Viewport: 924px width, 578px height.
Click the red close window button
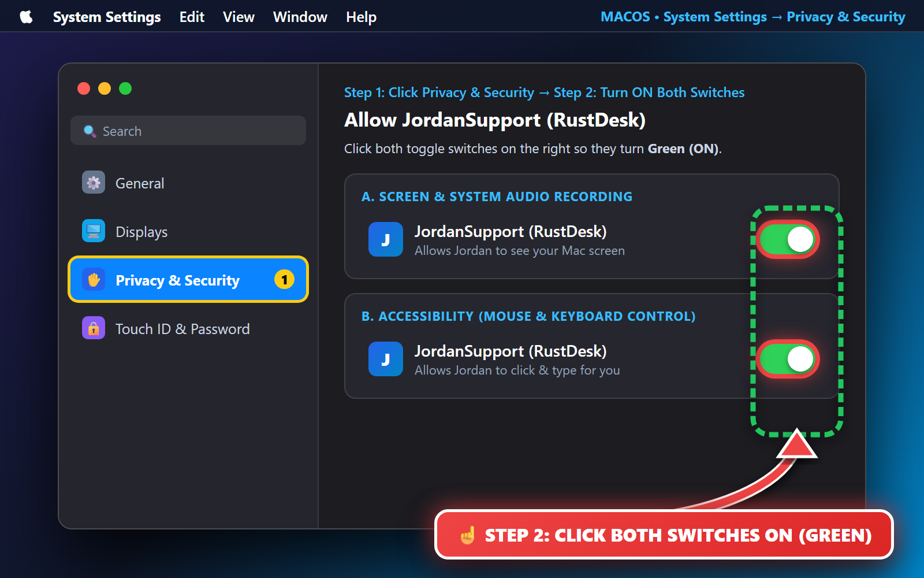(84, 88)
